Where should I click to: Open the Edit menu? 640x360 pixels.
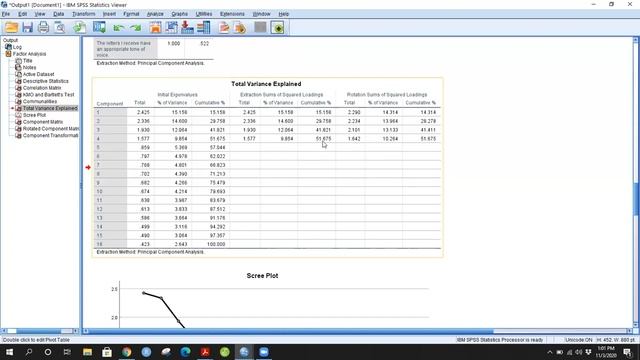pyautogui.click(x=22, y=14)
